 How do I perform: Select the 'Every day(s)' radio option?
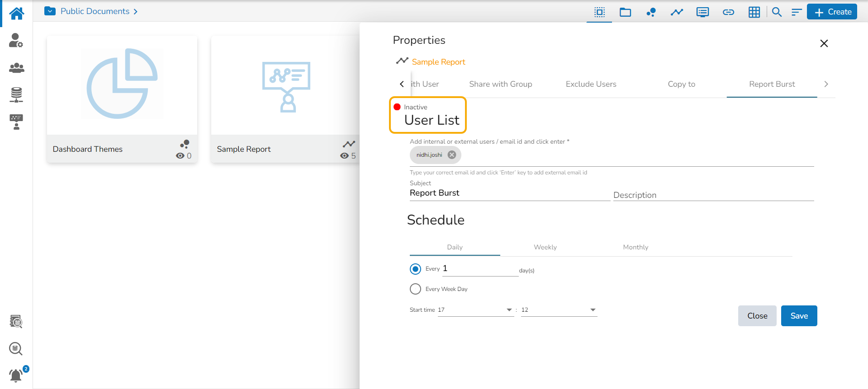coord(415,269)
